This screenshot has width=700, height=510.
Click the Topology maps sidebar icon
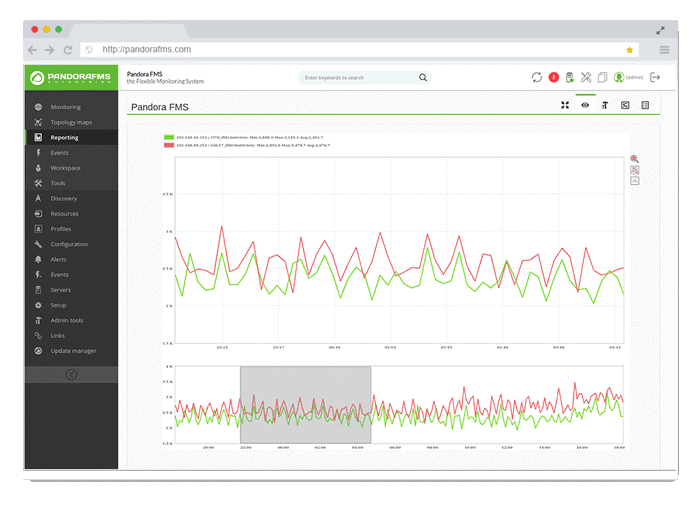[x=38, y=122]
